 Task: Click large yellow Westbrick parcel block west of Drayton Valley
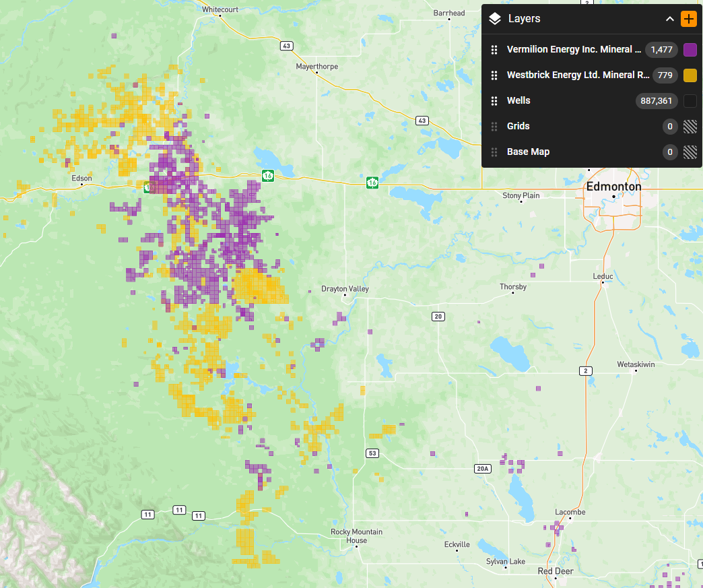pos(259,286)
